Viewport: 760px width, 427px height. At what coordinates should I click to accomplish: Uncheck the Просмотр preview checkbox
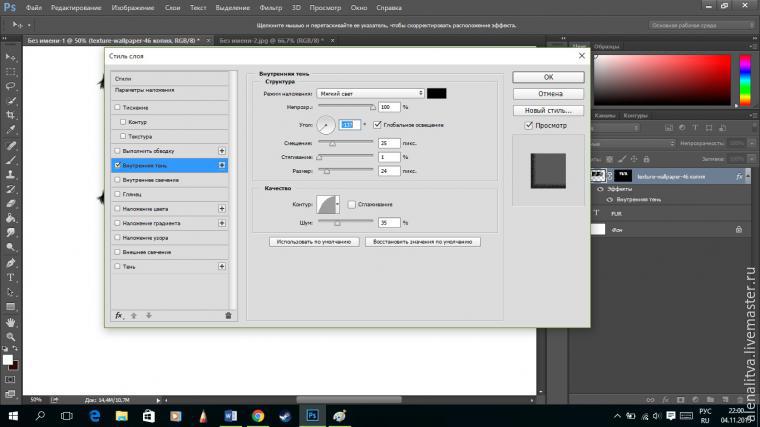529,125
